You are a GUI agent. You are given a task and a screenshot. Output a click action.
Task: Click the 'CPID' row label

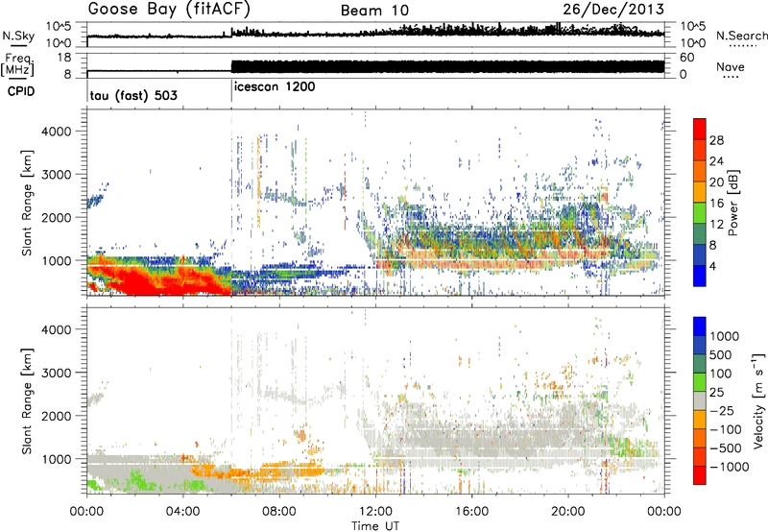click(x=21, y=91)
